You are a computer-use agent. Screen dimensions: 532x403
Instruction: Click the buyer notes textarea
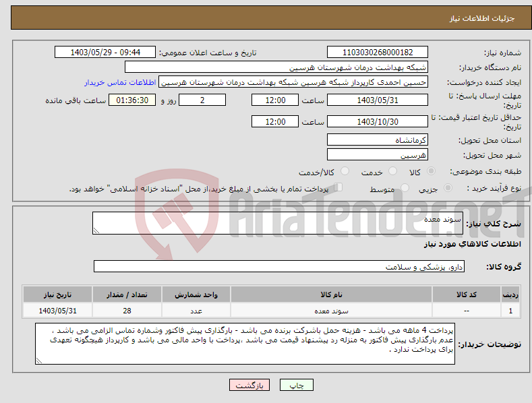(245, 344)
